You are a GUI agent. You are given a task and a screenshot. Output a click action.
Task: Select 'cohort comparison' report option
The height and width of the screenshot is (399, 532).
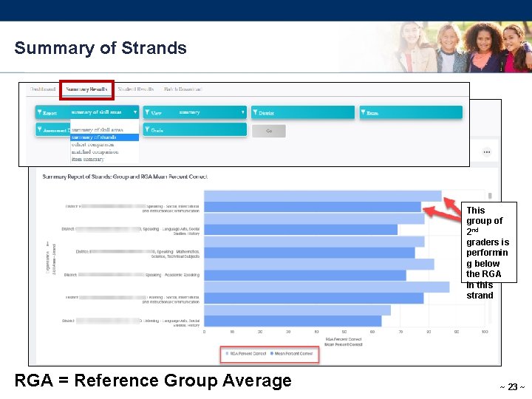(92, 145)
